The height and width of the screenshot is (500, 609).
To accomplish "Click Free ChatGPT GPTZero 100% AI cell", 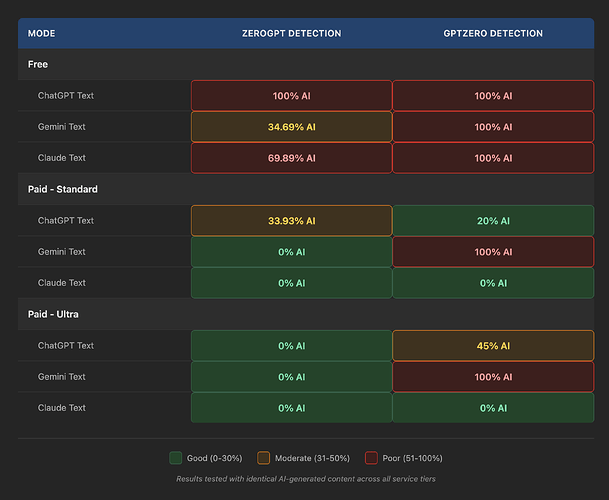I will (x=493, y=96).
